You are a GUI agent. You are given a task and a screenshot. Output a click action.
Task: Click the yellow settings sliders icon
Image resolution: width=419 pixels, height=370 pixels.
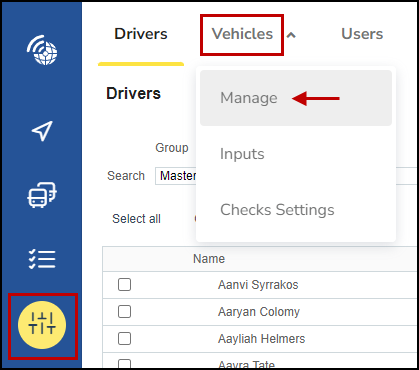point(42,325)
